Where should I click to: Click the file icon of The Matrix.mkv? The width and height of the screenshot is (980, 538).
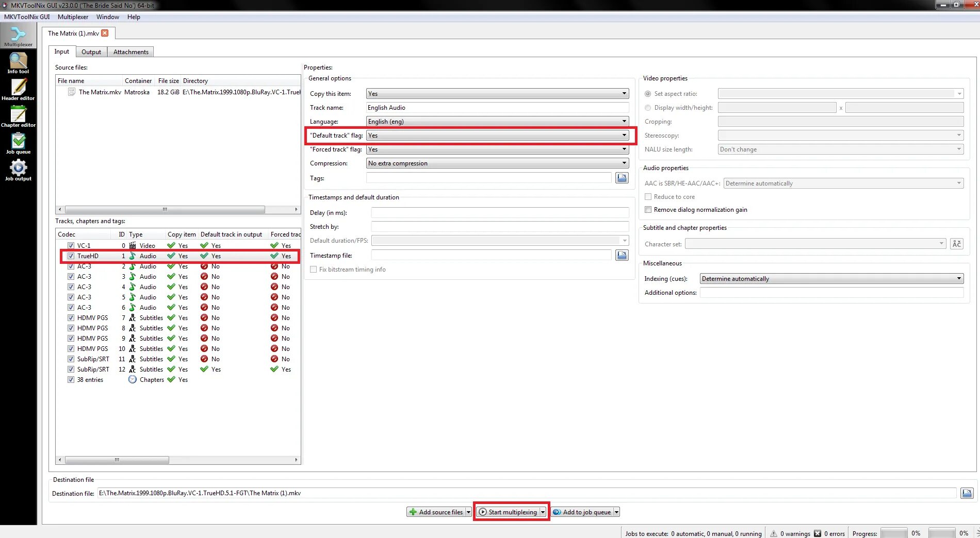[72, 92]
